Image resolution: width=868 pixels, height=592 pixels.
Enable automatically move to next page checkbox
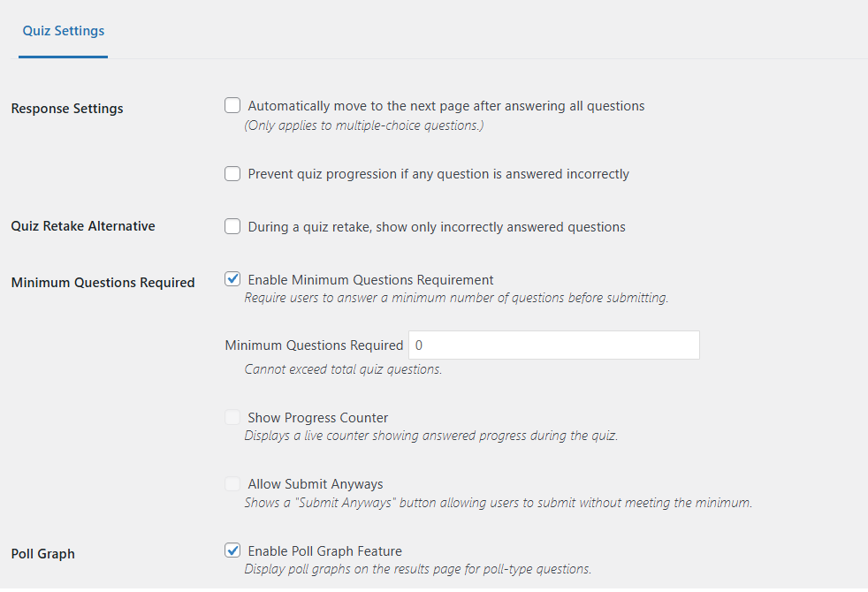(232, 105)
